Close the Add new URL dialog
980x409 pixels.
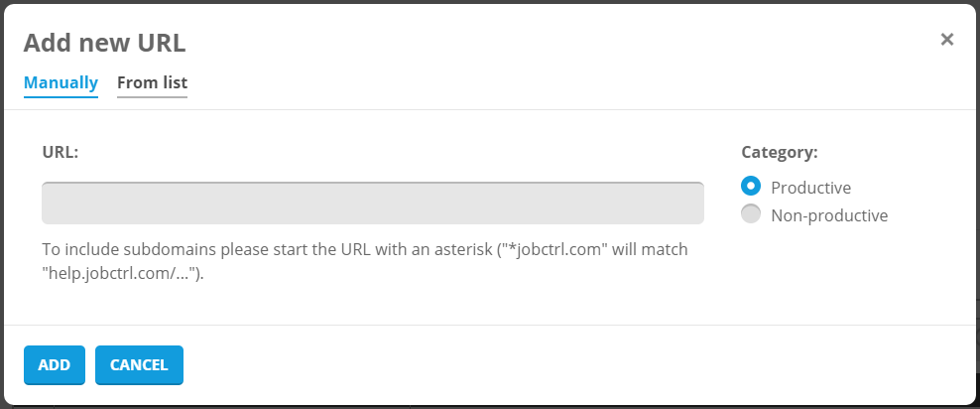click(946, 40)
